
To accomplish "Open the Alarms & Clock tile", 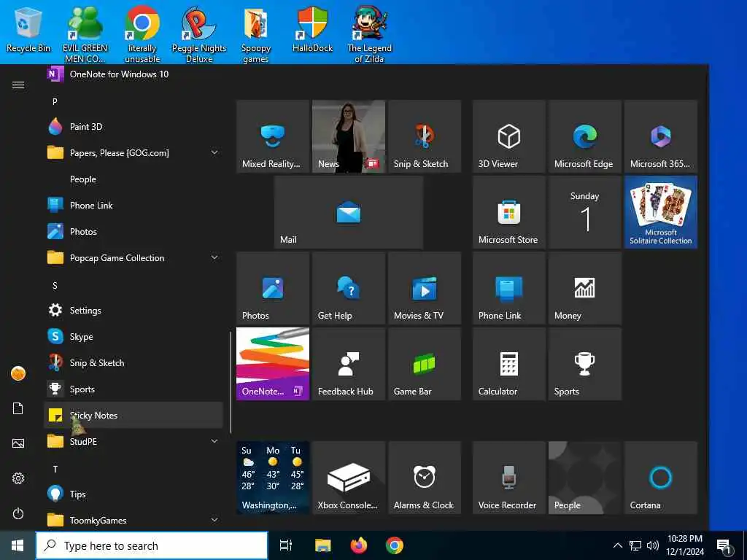I will click(425, 478).
